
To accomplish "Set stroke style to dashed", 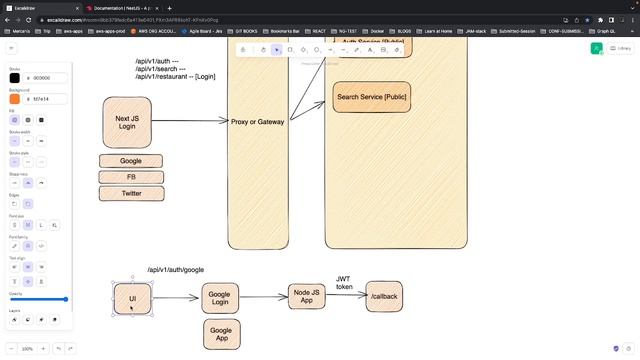I will pos(28,162).
